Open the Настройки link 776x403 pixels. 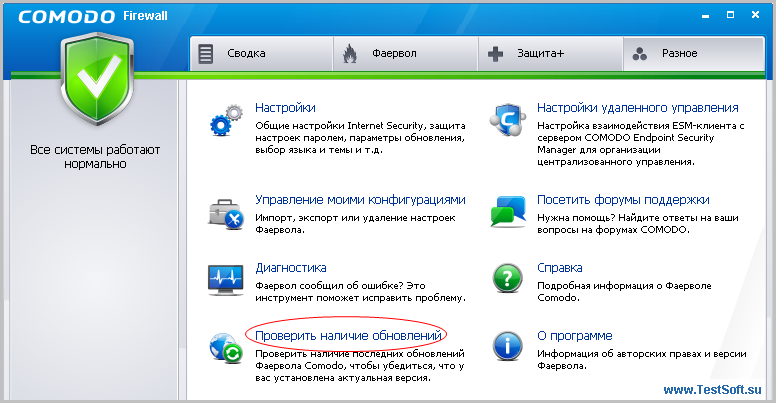coord(285,108)
